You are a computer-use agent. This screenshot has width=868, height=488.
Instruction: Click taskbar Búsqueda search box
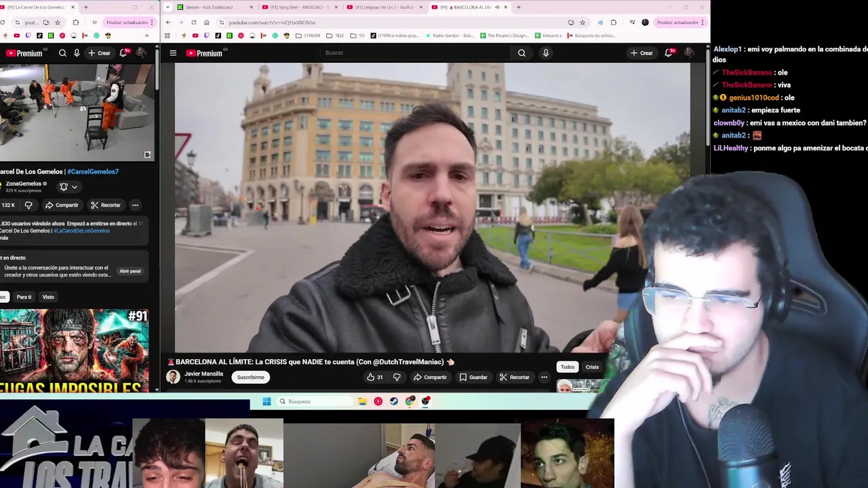pos(315,401)
